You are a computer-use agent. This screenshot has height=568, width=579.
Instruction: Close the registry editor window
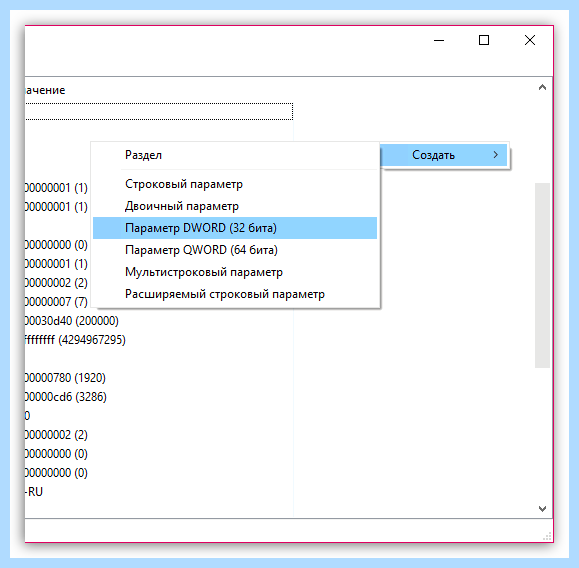[530, 40]
